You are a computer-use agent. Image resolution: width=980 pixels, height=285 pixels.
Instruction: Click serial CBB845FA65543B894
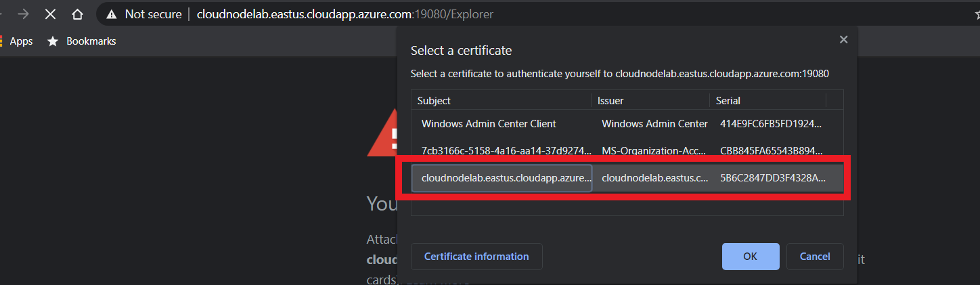tap(773, 151)
